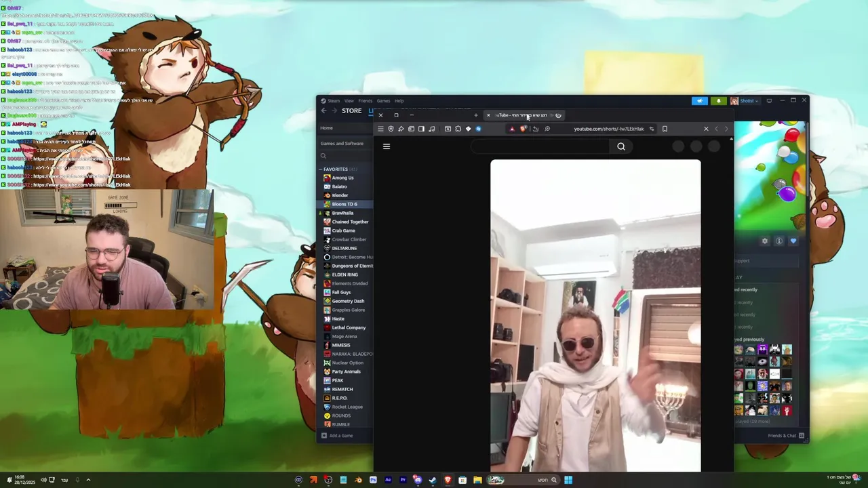Open game settings gear in Steam
Viewport: 868px width, 488px height.
[765, 241]
